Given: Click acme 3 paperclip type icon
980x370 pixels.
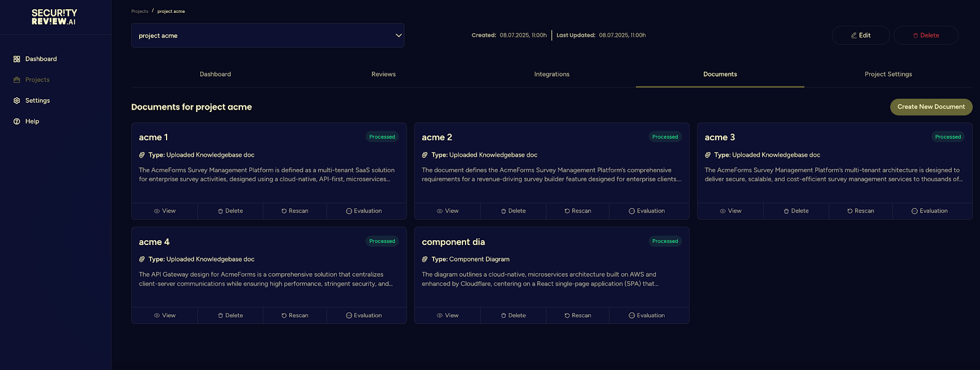Looking at the screenshot, I should 707,155.
